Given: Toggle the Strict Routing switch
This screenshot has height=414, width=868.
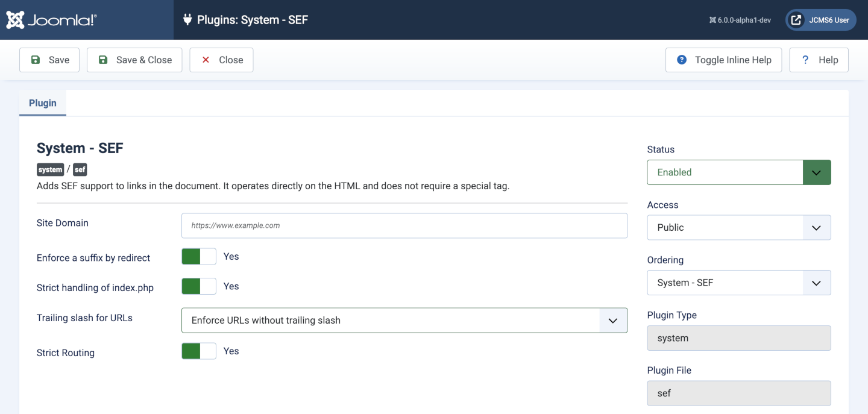Looking at the screenshot, I should click(x=199, y=351).
